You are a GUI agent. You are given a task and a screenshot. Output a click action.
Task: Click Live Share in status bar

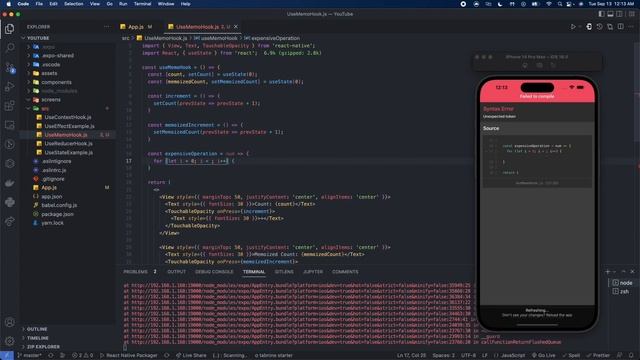point(191,356)
